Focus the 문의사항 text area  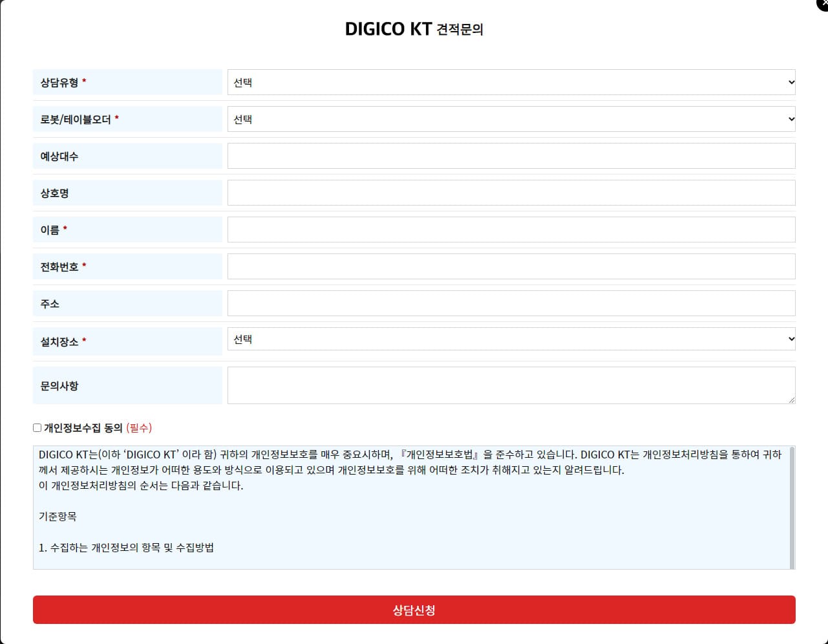pyautogui.click(x=511, y=385)
